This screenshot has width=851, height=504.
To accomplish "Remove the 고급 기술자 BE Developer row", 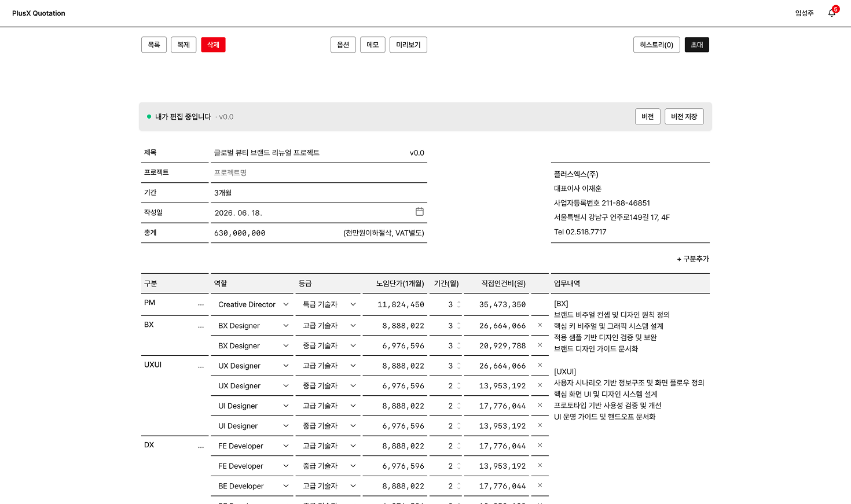I will [540, 485].
